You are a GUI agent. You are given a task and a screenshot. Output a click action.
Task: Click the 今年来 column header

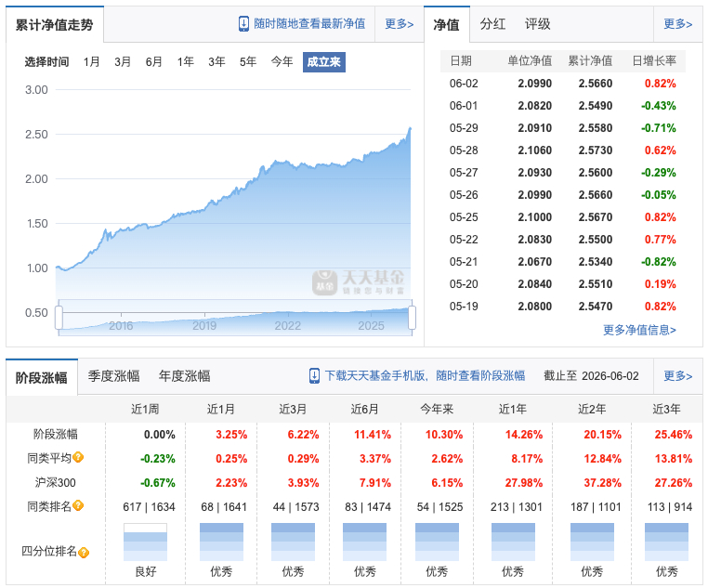(x=437, y=410)
